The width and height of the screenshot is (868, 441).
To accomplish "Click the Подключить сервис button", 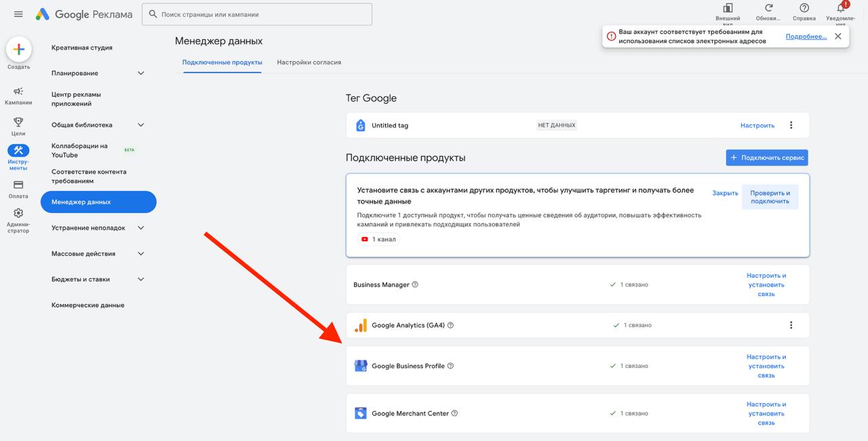I will [767, 158].
